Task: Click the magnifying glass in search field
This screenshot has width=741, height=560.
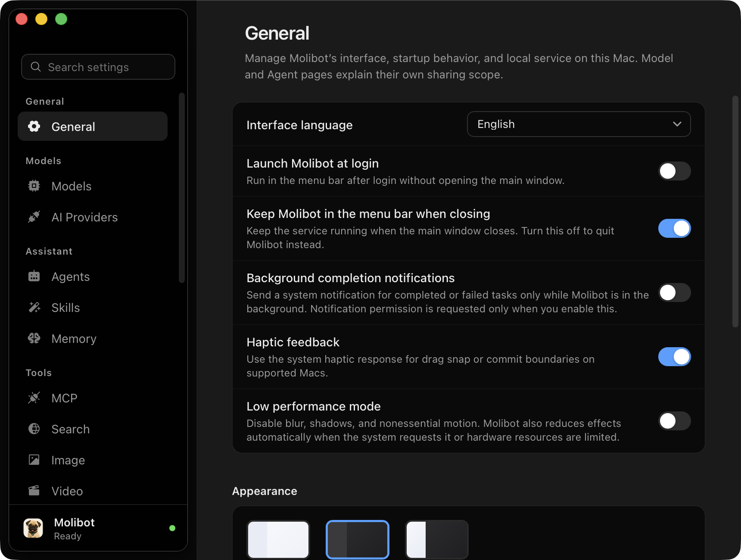Action: tap(36, 67)
